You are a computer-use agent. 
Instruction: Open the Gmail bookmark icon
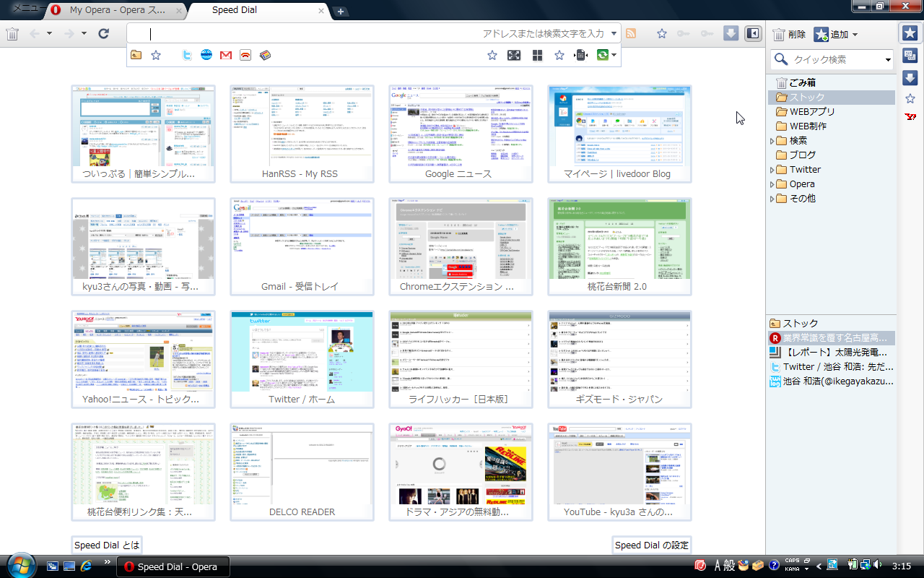coord(226,55)
